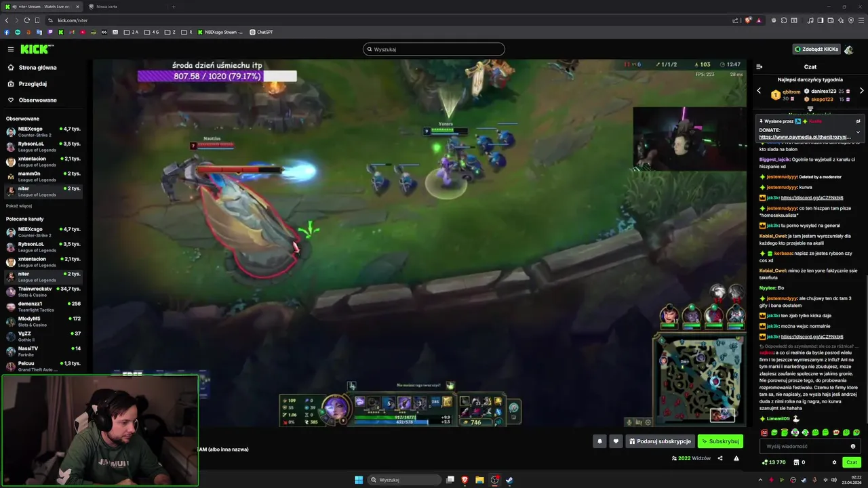This screenshot has width=868, height=488.
Task: Show previous top gifters with left arrow
Action: [x=759, y=91]
